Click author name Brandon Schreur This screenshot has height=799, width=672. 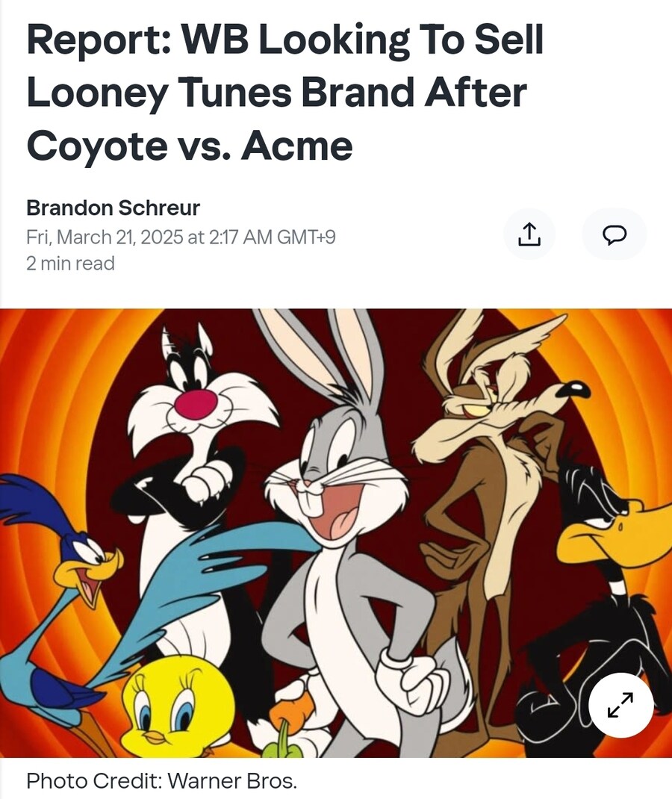point(113,208)
